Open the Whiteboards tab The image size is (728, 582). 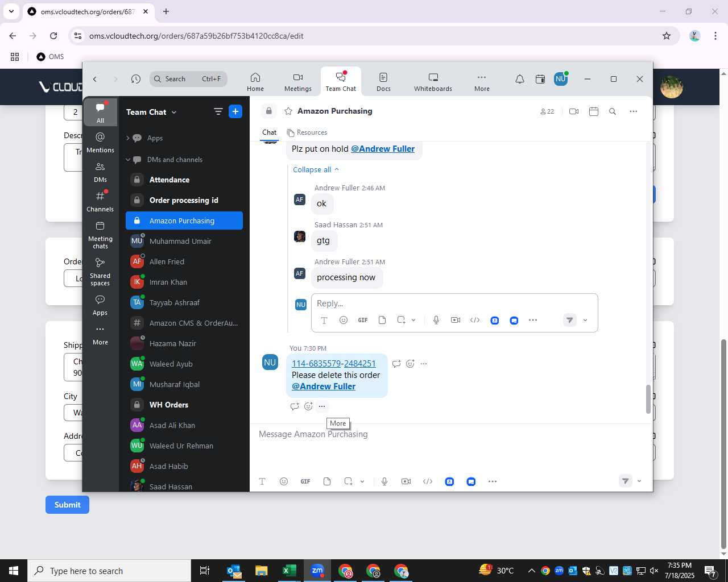433,82
